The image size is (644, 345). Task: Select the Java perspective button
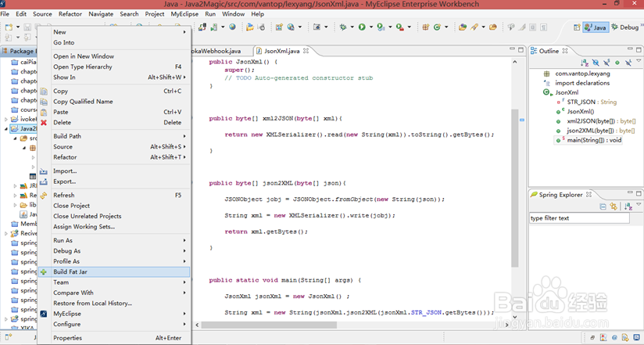596,27
